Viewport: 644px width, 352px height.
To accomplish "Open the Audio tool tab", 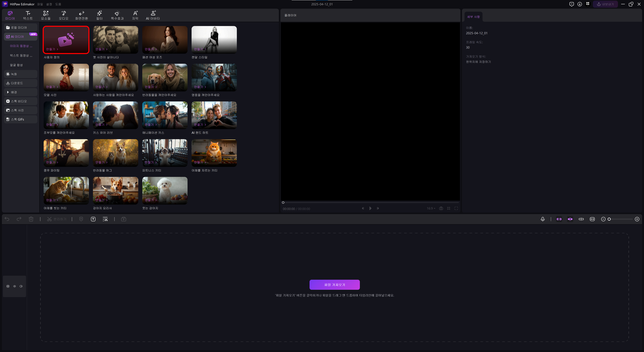I will tap(64, 15).
